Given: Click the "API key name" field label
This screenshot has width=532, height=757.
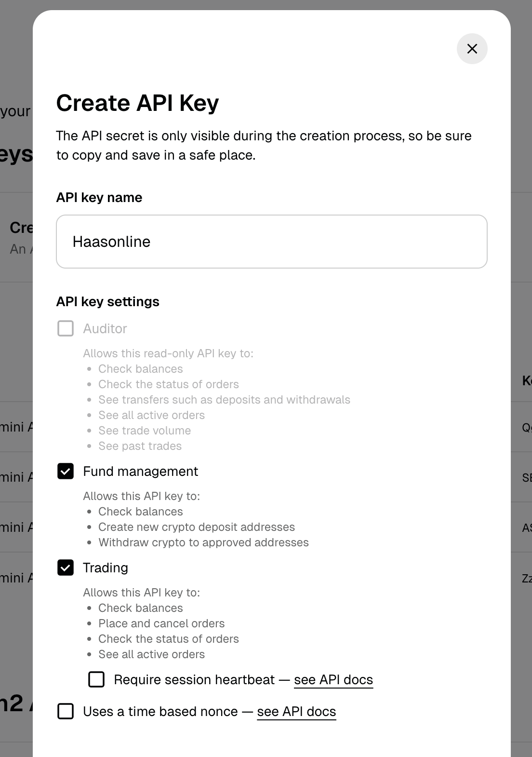Looking at the screenshot, I should pos(99,197).
